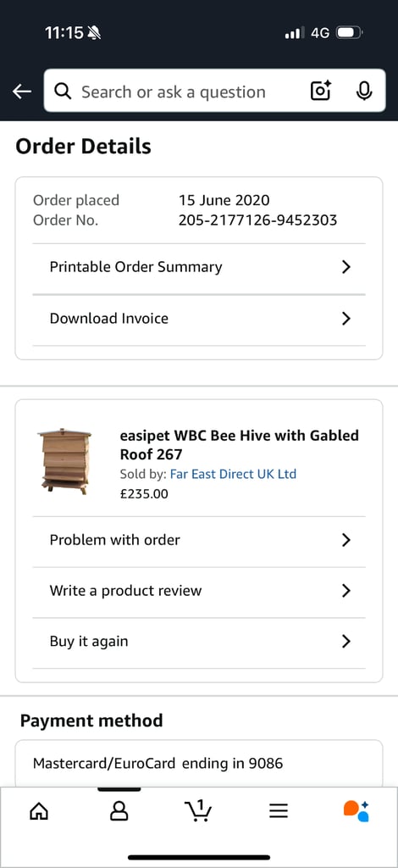
Task: Open camera lens search icon
Action: [321, 91]
